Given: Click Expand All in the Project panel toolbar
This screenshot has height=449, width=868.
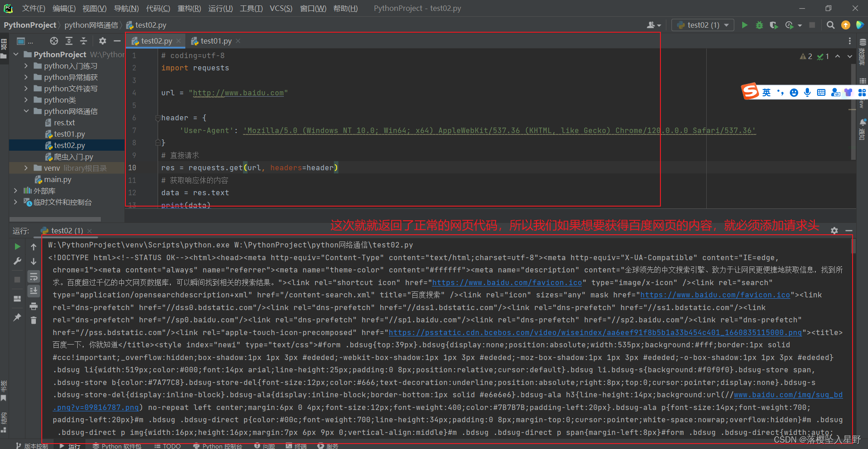Looking at the screenshot, I should [x=69, y=41].
